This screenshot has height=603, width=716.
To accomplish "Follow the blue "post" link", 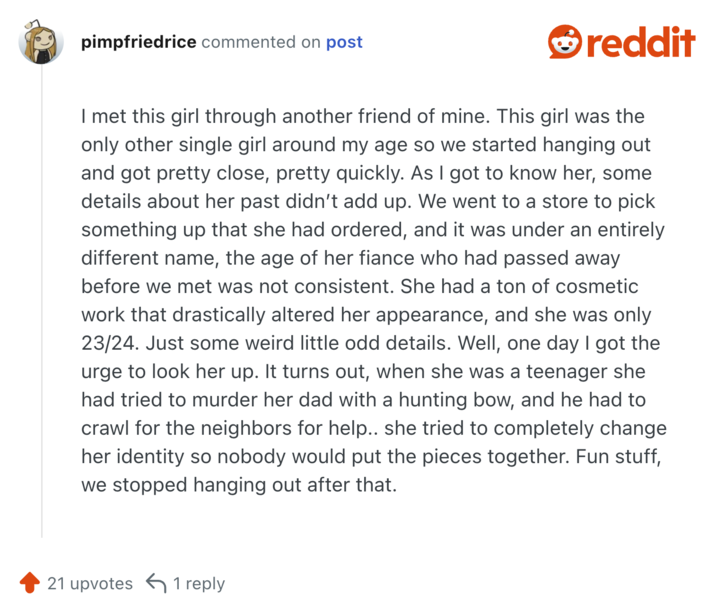I will pyautogui.click(x=344, y=43).
